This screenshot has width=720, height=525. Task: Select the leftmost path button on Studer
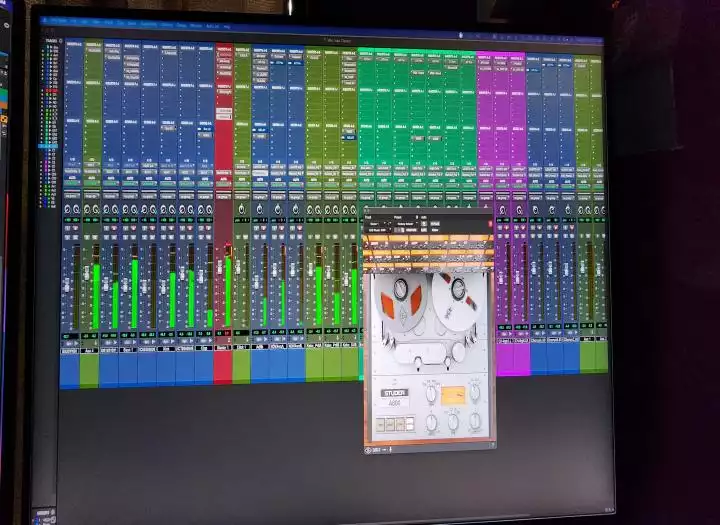(381, 425)
